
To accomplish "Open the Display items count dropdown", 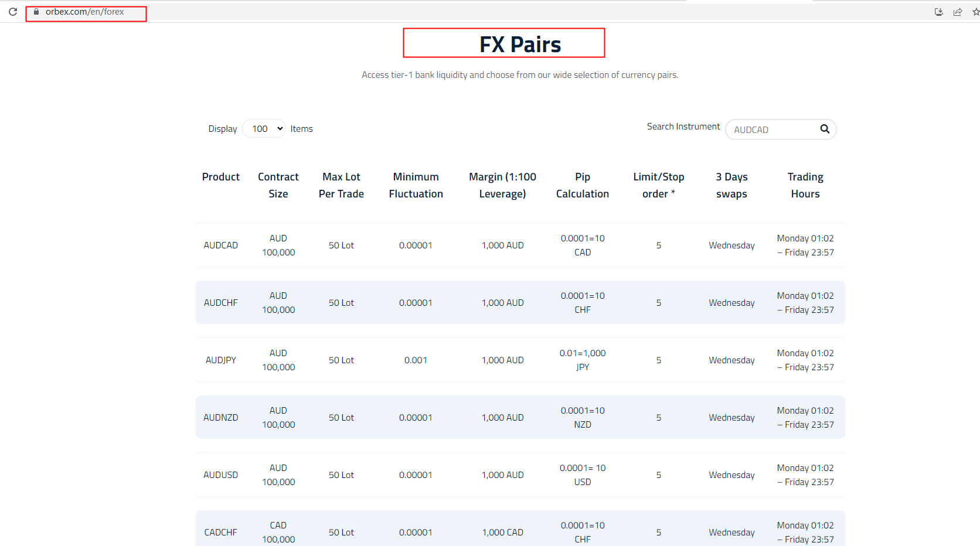I will tap(264, 129).
